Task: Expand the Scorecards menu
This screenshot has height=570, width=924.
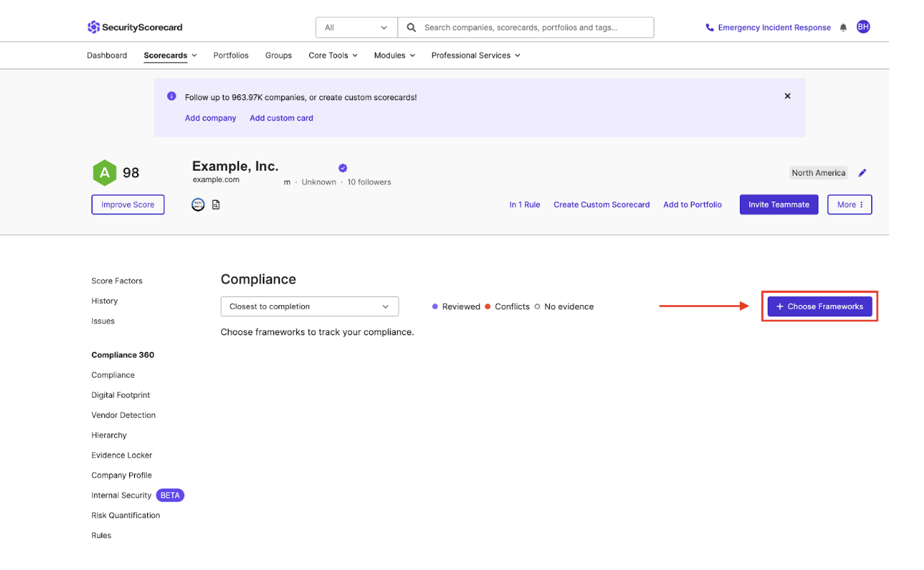Action: coord(170,55)
